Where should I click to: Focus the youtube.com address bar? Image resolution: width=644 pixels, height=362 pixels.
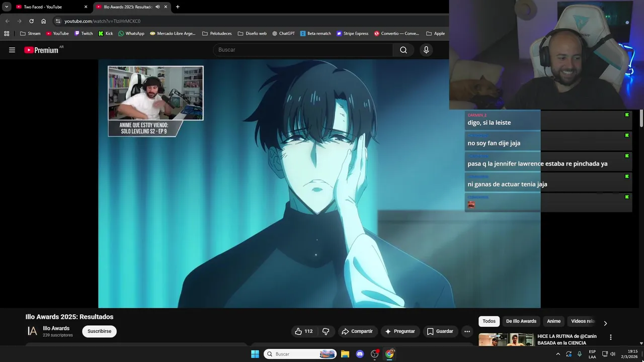click(x=252, y=21)
